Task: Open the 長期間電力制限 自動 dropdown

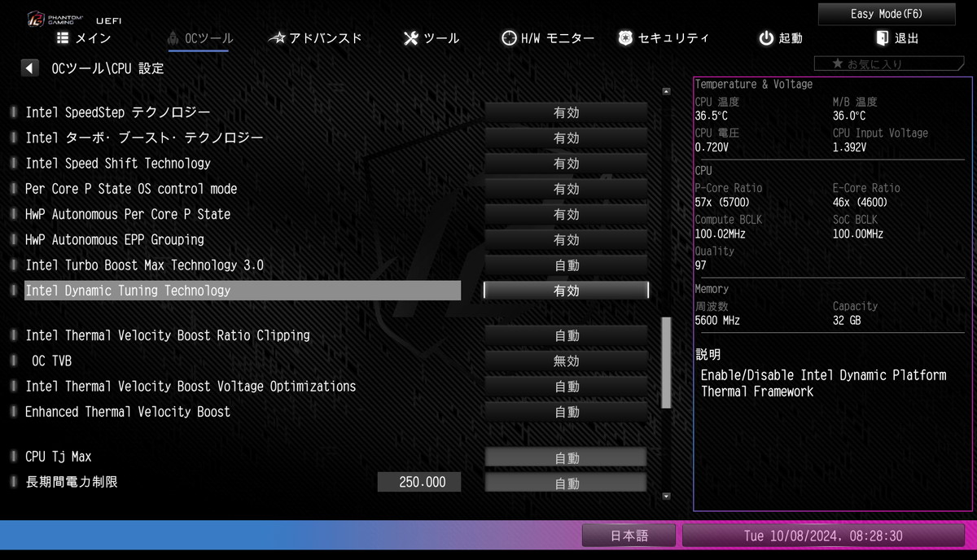Action: point(567,483)
